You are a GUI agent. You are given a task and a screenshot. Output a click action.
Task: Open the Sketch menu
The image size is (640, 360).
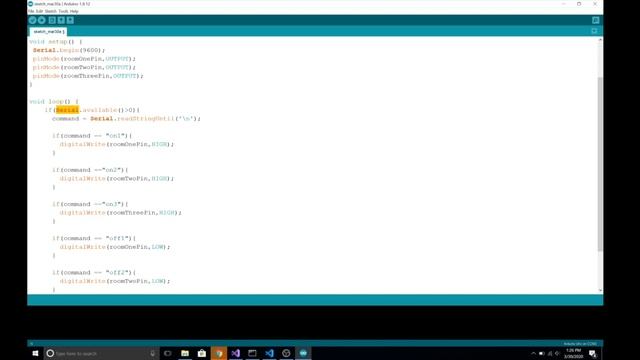point(51,11)
